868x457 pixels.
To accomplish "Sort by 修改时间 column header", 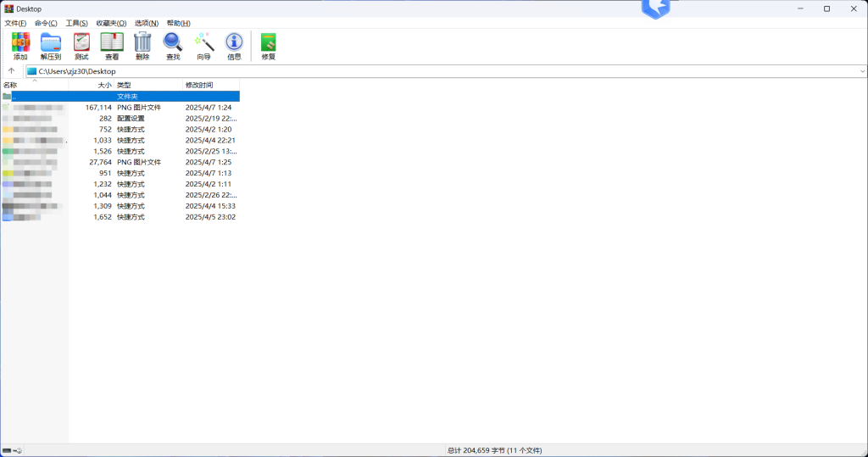I will [x=211, y=86].
